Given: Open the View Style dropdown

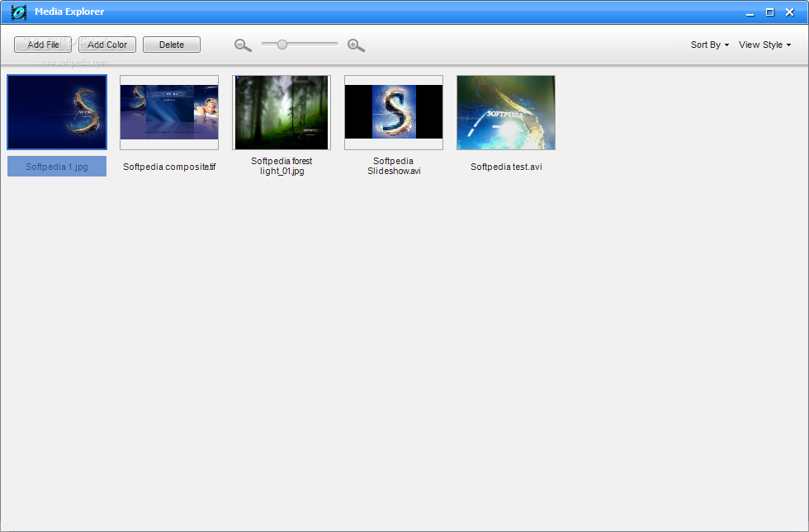Looking at the screenshot, I should tap(764, 45).
